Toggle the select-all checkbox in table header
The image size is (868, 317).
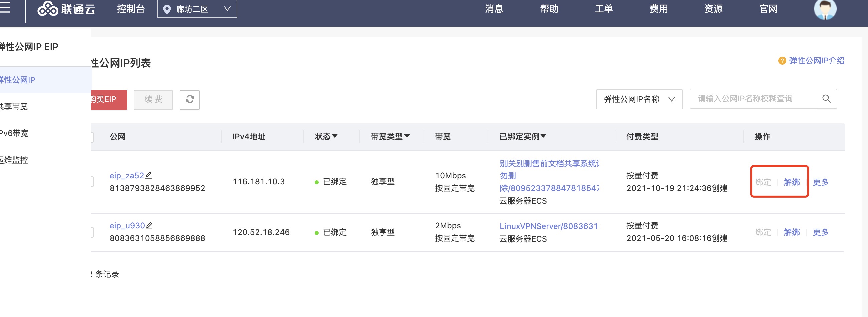pos(92,137)
